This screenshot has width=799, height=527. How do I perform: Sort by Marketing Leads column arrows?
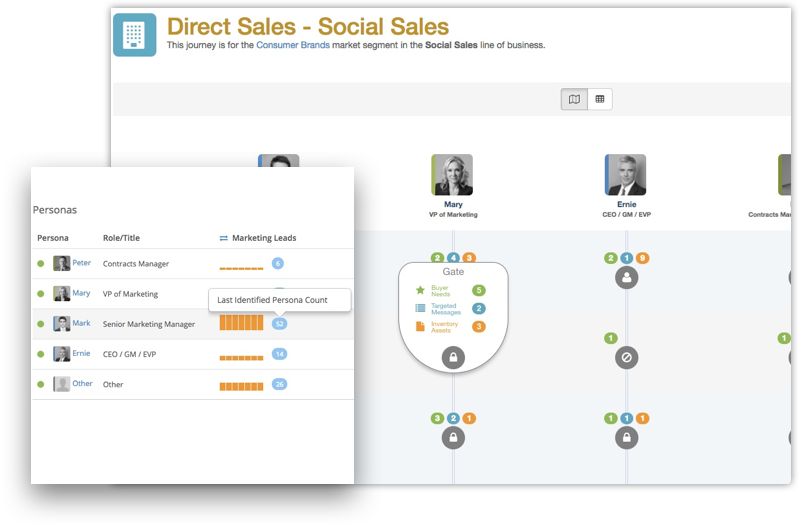[x=223, y=238]
